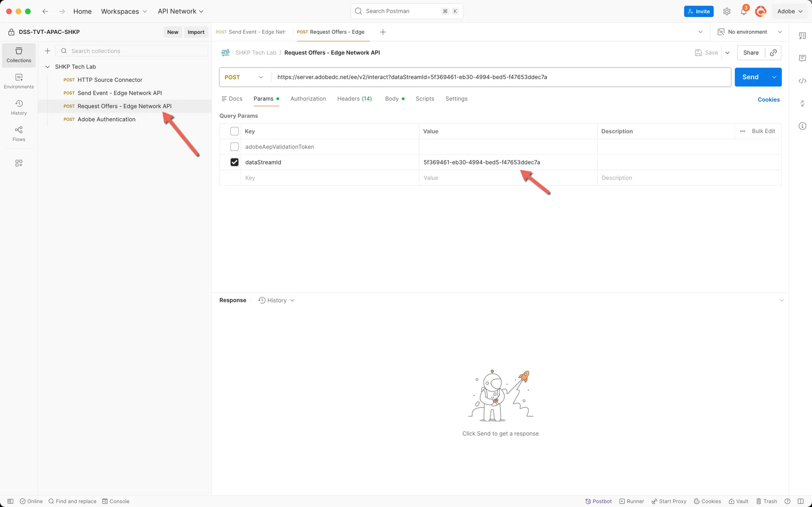812x507 pixels.
Task: Open the History sidebar panel
Action: point(19,108)
